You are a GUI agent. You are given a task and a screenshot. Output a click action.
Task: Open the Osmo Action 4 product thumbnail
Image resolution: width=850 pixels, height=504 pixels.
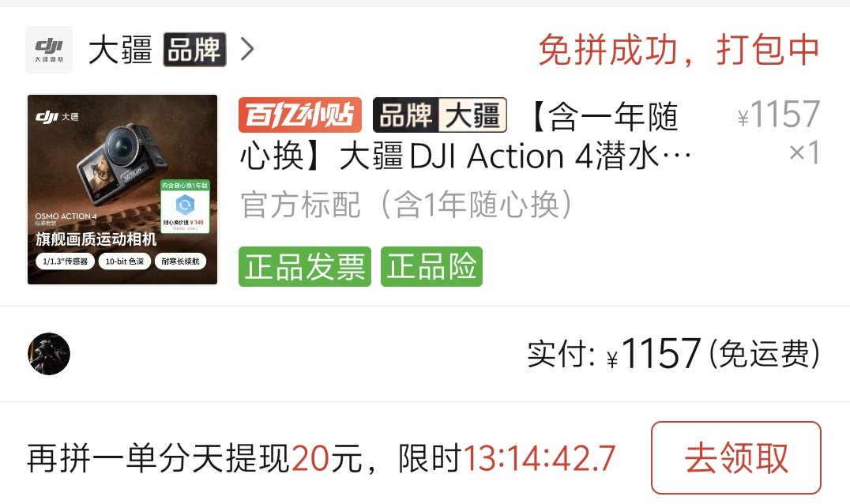pos(122,189)
